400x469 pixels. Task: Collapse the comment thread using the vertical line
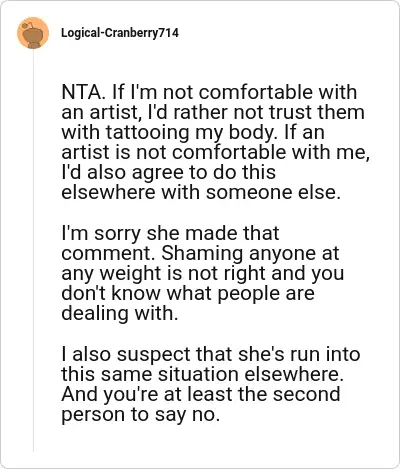[x=33, y=251]
